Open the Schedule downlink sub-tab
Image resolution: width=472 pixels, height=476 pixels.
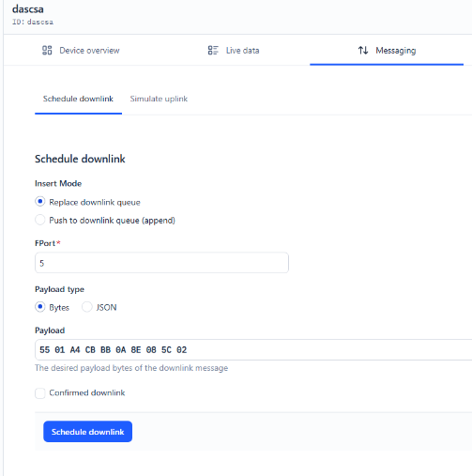coord(78,99)
